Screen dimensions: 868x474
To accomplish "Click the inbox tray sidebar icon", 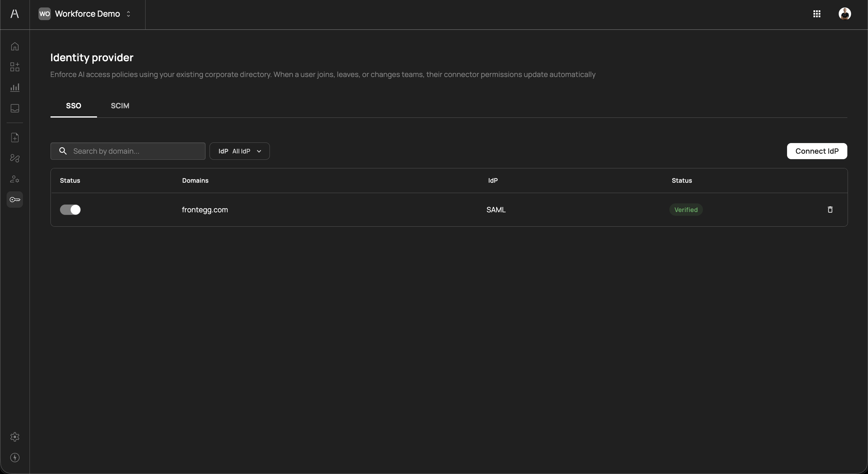I will click(15, 108).
